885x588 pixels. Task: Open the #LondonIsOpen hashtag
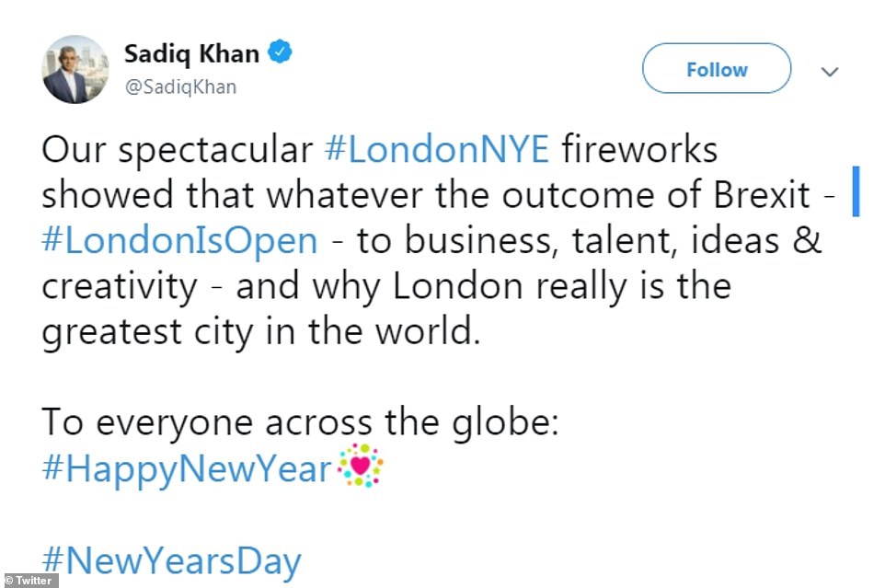[x=179, y=240]
